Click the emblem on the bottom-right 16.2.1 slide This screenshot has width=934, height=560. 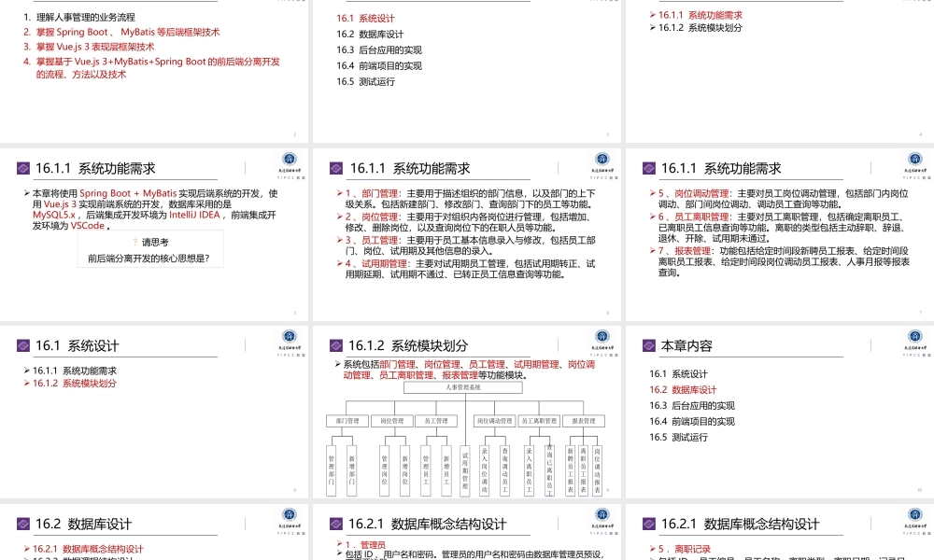pos(913,514)
